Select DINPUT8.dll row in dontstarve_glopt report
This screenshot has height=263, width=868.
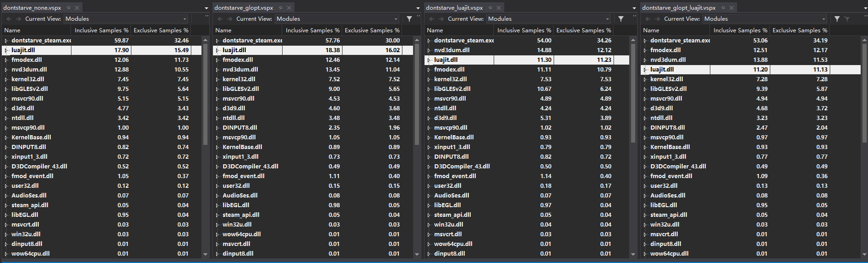[x=313, y=128]
